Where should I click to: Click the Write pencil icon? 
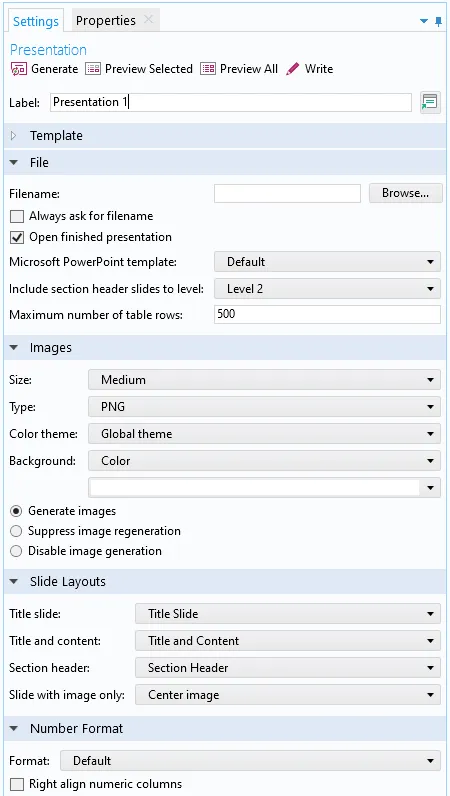(x=293, y=69)
